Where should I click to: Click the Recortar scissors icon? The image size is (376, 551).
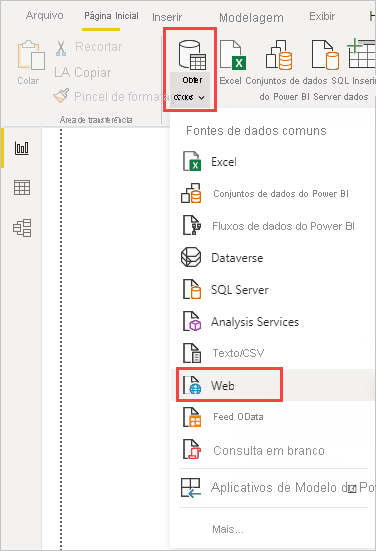pos(61,48)
